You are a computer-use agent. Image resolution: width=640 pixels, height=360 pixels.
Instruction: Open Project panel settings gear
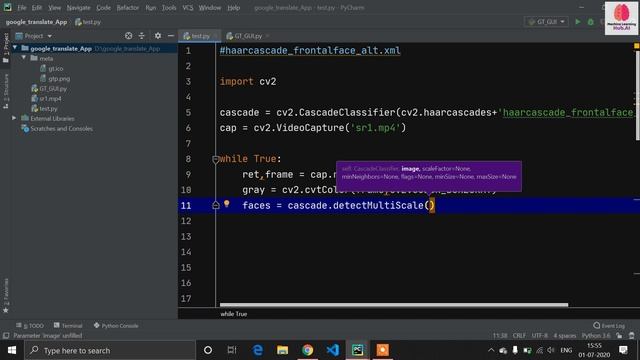pos(158,36)
